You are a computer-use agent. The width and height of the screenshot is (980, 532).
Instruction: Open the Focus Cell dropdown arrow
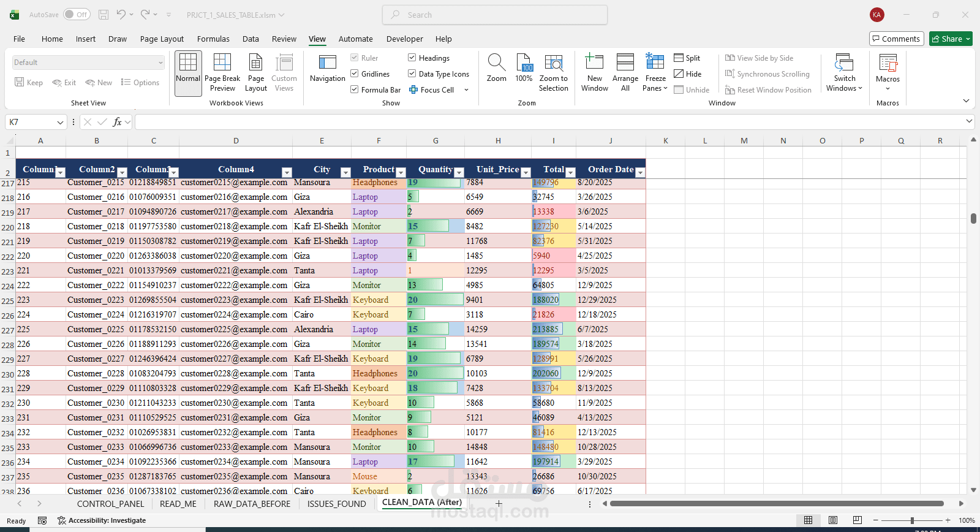(467, 90)
